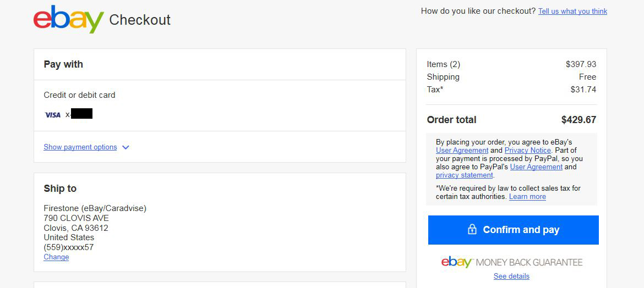Screen dimensions: 644x288
Task: Change the Ship to address
Action: (x=56, y=257)
